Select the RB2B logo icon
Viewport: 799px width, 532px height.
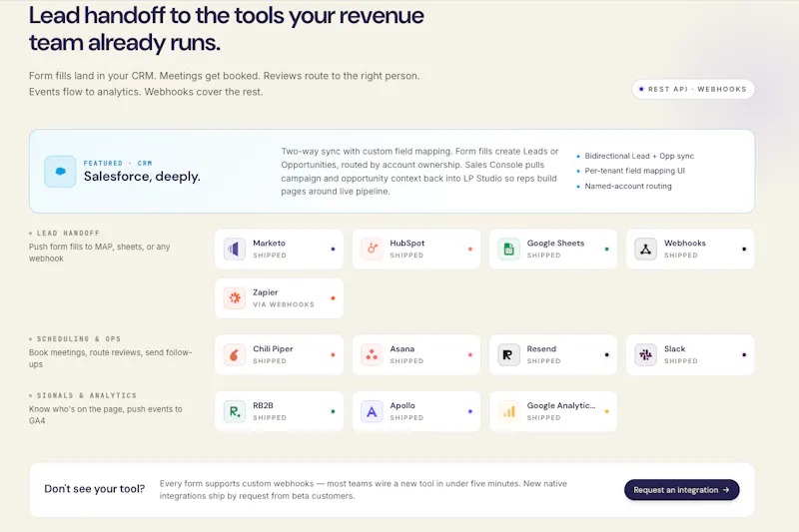[235, 411]
